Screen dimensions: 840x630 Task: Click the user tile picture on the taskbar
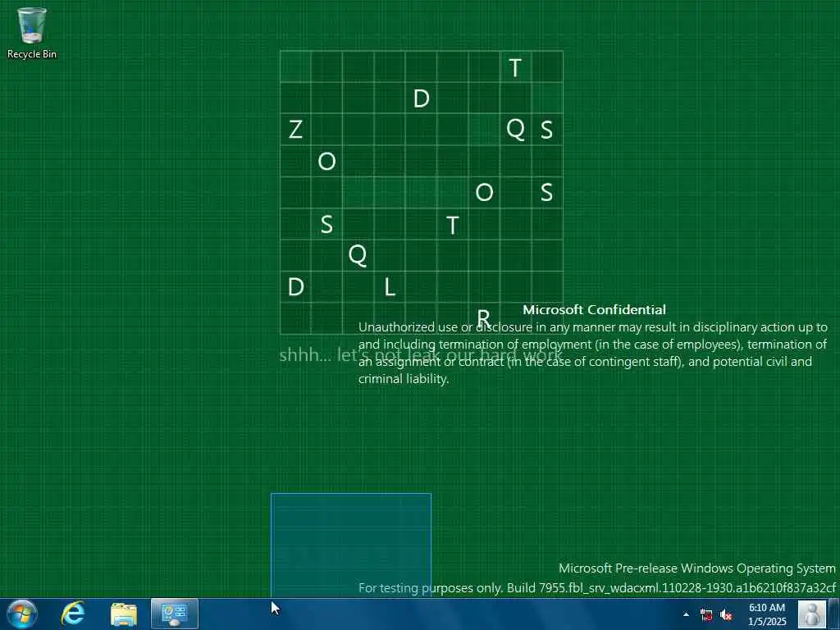pos(811,614)
